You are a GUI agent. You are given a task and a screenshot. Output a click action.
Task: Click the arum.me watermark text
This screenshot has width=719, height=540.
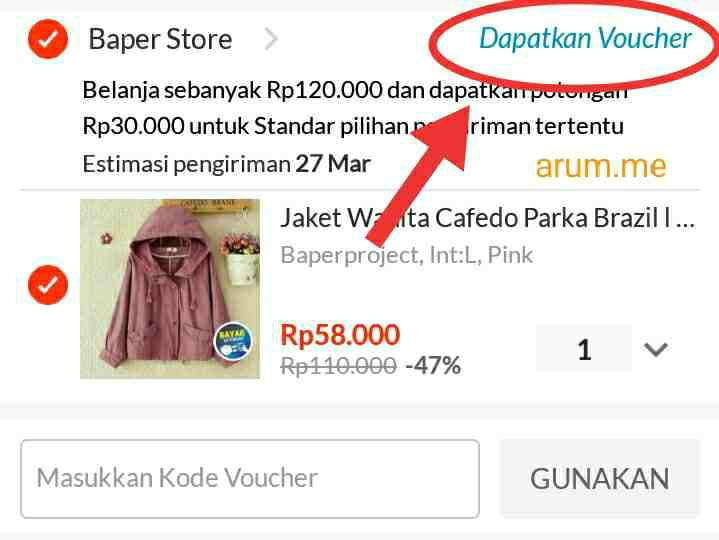(x=601, y=166)
